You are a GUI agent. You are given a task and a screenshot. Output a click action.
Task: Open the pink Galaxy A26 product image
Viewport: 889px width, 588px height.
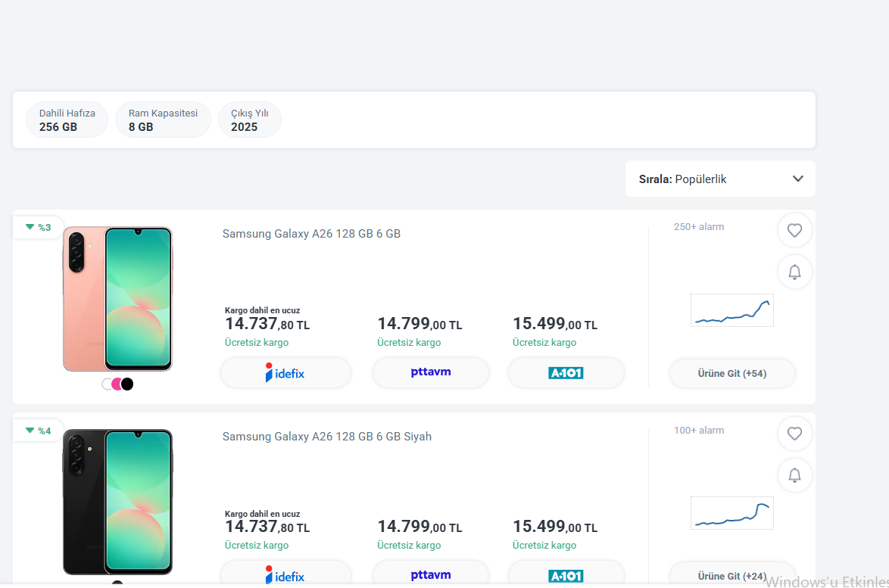tap(117, 298)
